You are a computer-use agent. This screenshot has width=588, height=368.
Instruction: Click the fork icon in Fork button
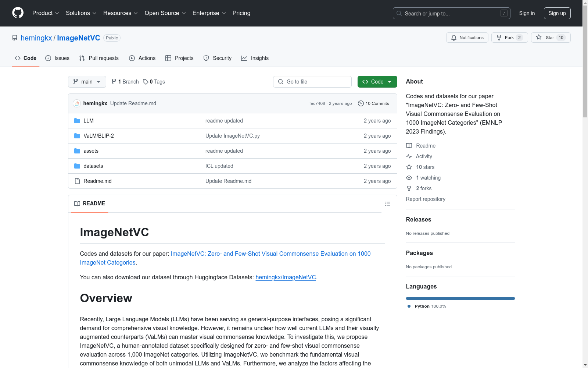point(499,38)
